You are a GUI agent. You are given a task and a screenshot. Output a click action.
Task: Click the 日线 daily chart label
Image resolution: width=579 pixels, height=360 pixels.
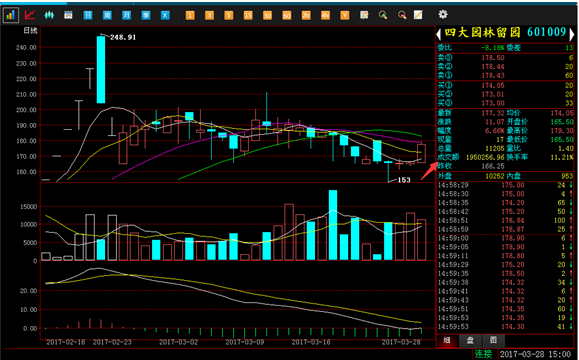click(x=31, y=31)
